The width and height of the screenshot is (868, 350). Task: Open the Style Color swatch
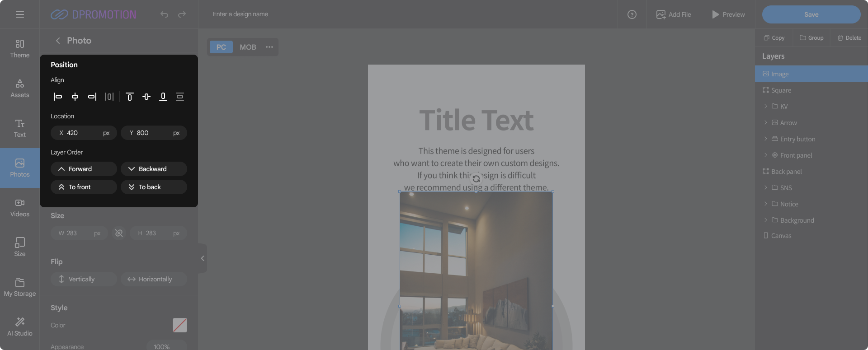coord(180,325)
